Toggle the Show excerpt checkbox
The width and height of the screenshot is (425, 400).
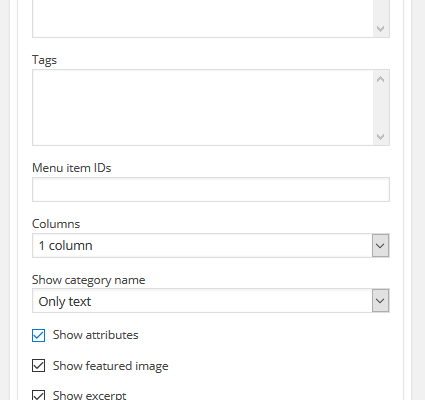(x=39, y=395)
